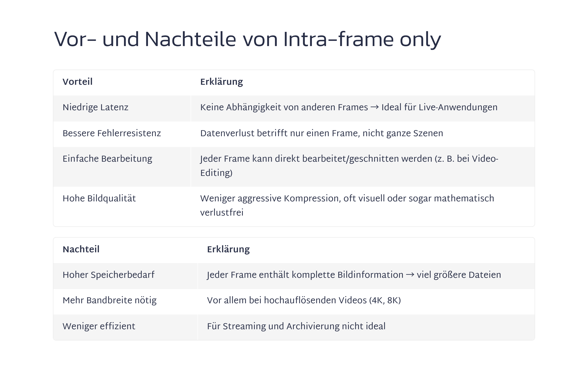The image size is (588, 365).
Task: Click the 'Keine Abhängigkeit von anderen Frames' explanation
Action: click(284, 108)
